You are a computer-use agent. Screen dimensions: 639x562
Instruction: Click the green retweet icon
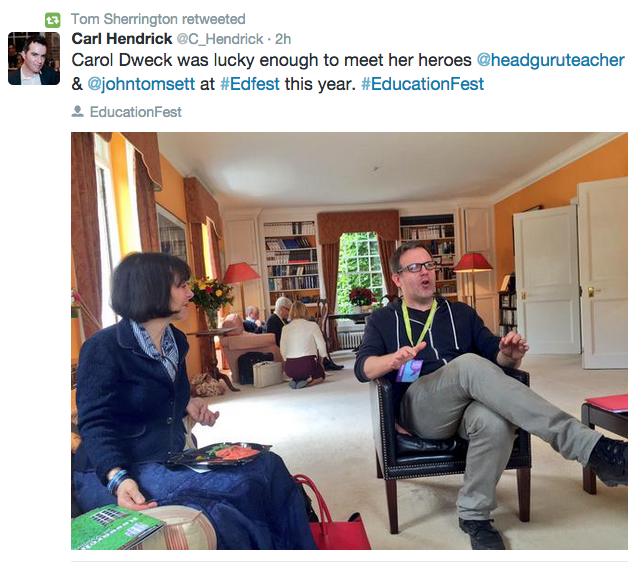52,20
